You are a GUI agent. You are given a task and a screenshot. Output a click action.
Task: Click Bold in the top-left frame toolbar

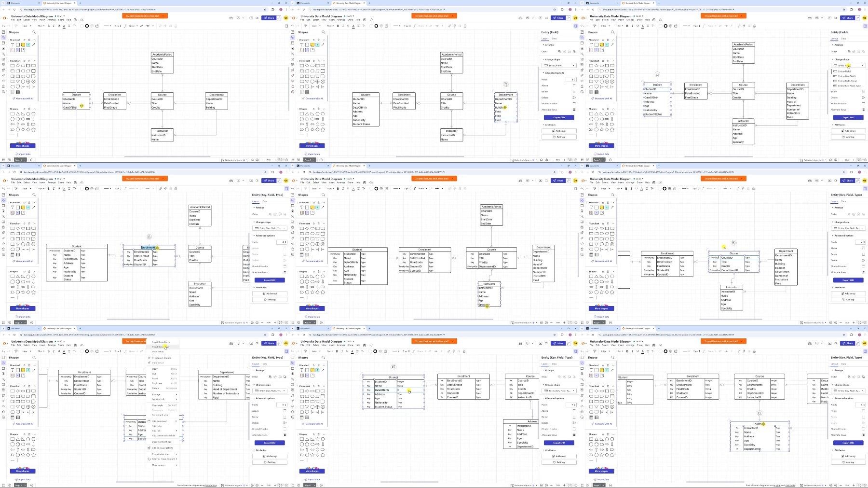(x=48, y=26)
